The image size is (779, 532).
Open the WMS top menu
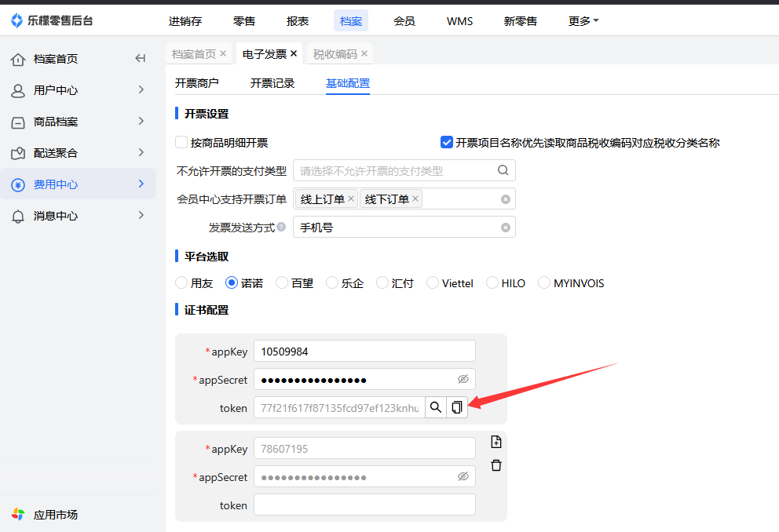(x=459, y=21)
